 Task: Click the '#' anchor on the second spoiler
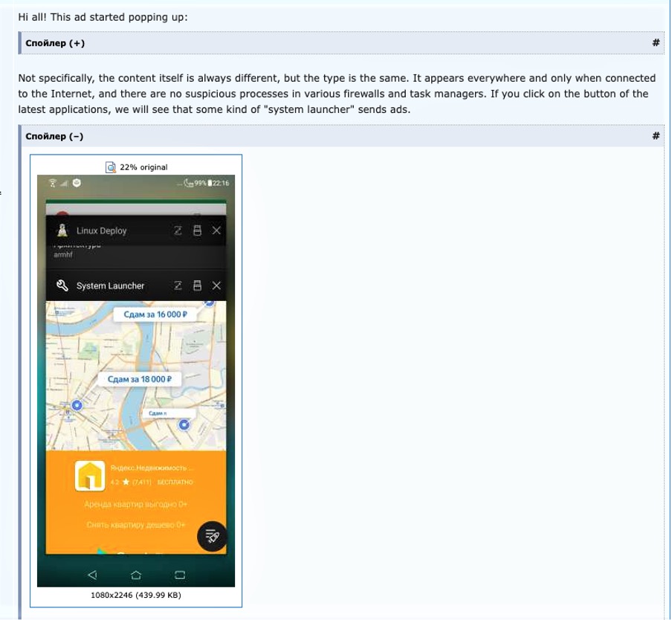[656, 136]
